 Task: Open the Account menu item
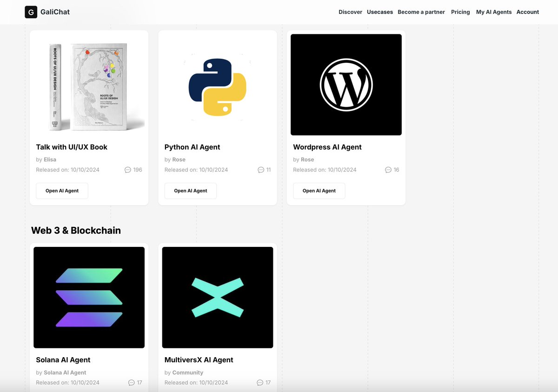[528, 12]
